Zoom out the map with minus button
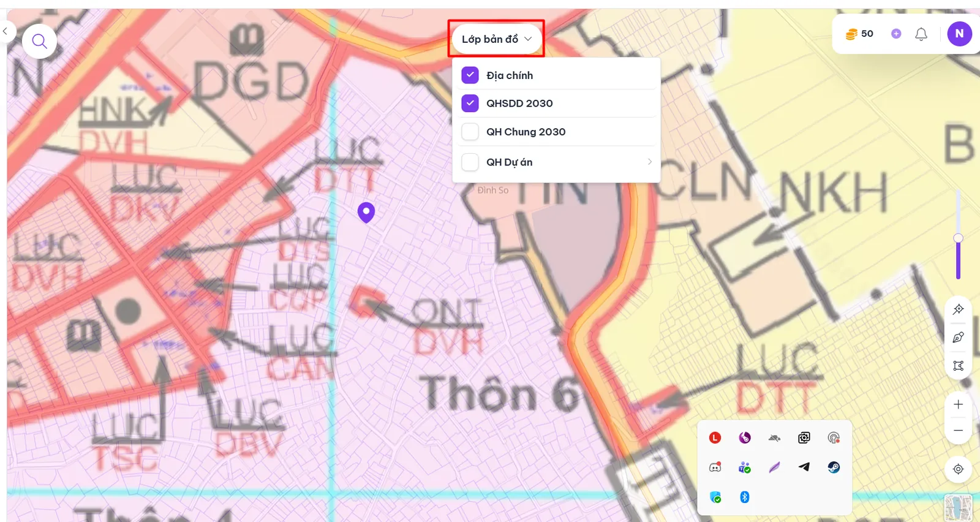Screen dimensions: 980x522 [959, 431]
